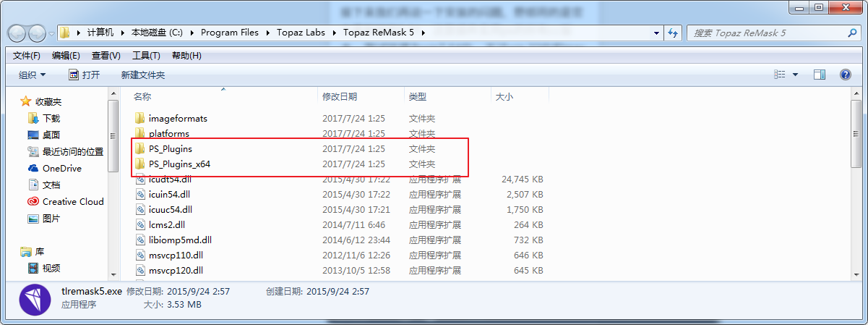Select the PS_Plugins folder icon
Image resolution: width=868 pixels, height=325 pixels.
[x=140, y=148]
